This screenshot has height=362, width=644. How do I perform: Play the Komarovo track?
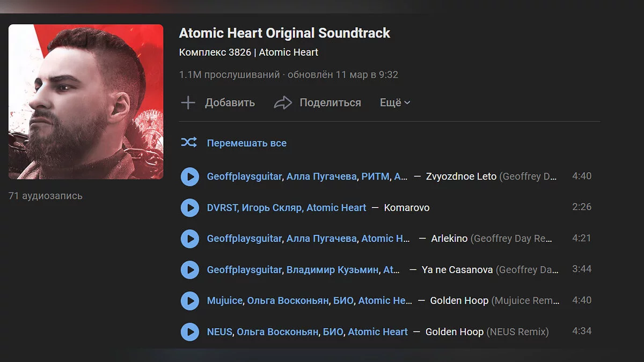(x=190, y=208)
